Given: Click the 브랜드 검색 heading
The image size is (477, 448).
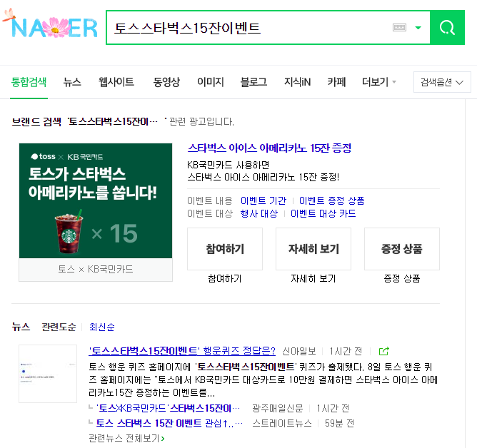Looking at the screenshot, I should click(x=36, y=122).
